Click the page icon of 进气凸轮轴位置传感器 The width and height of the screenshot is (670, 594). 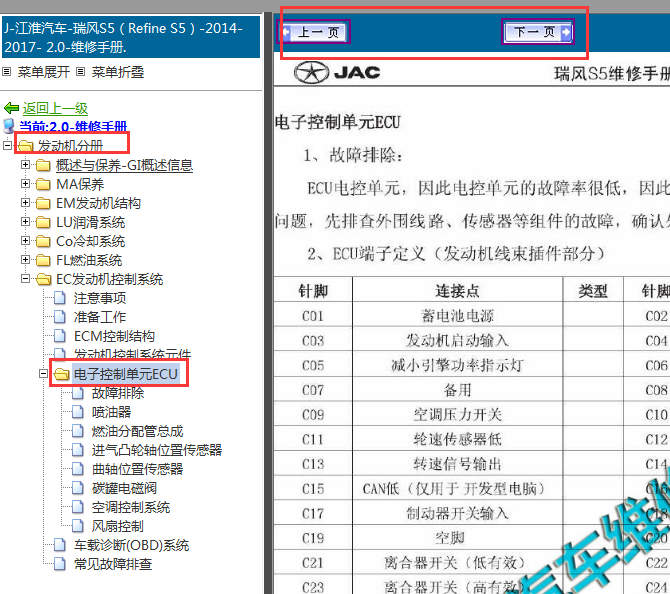[x=78, y=450]
